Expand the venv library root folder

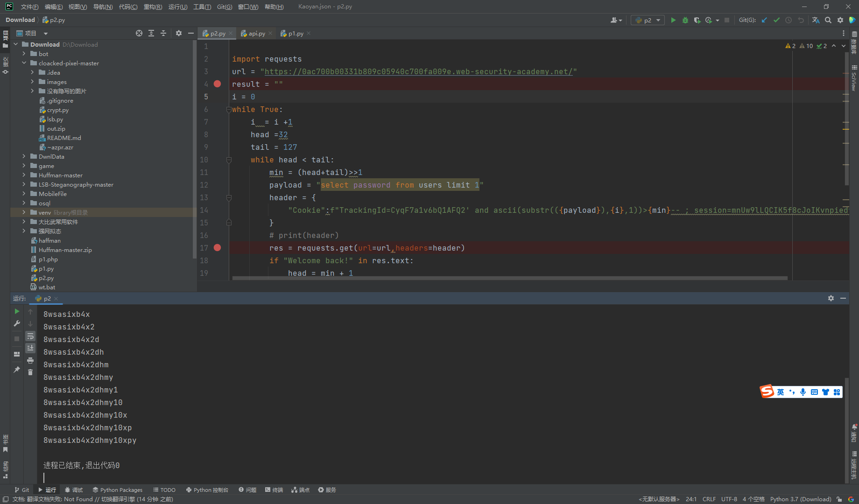(24, 212)
